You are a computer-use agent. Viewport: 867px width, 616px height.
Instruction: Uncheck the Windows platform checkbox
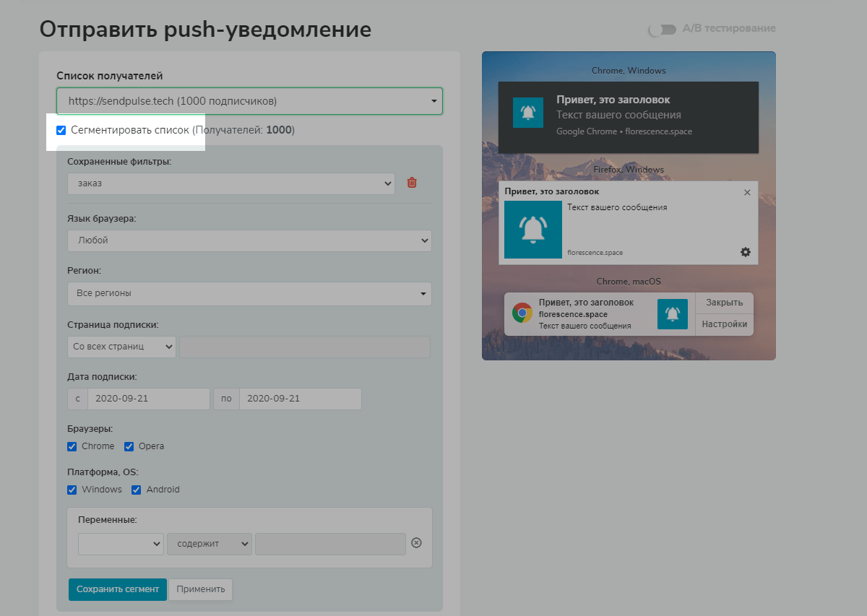click(x=72, y=490)
